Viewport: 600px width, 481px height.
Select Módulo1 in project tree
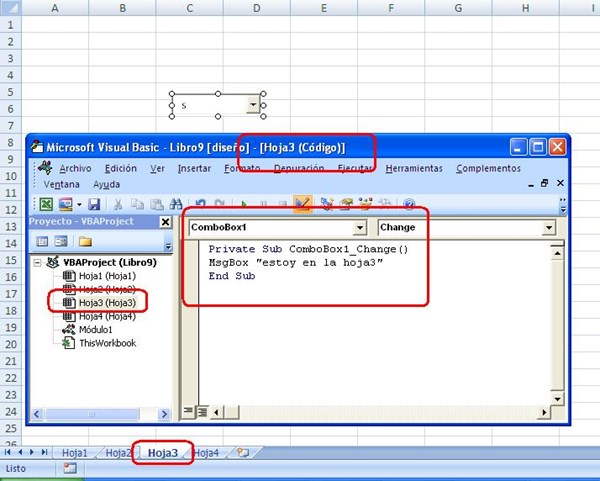point(87,329)
